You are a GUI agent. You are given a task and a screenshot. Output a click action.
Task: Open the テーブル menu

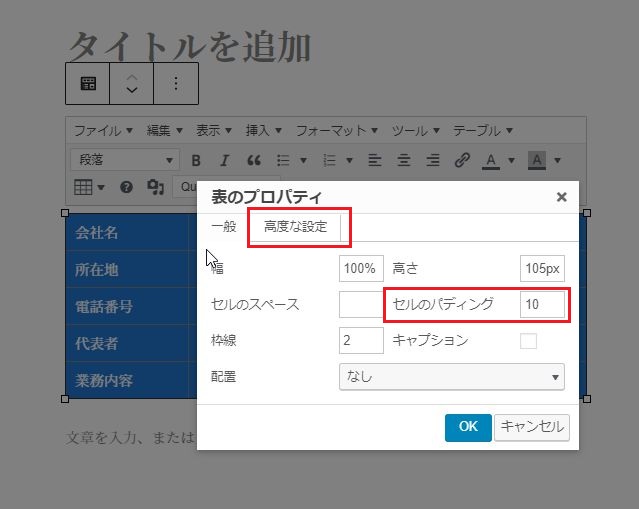click(483, 131)
